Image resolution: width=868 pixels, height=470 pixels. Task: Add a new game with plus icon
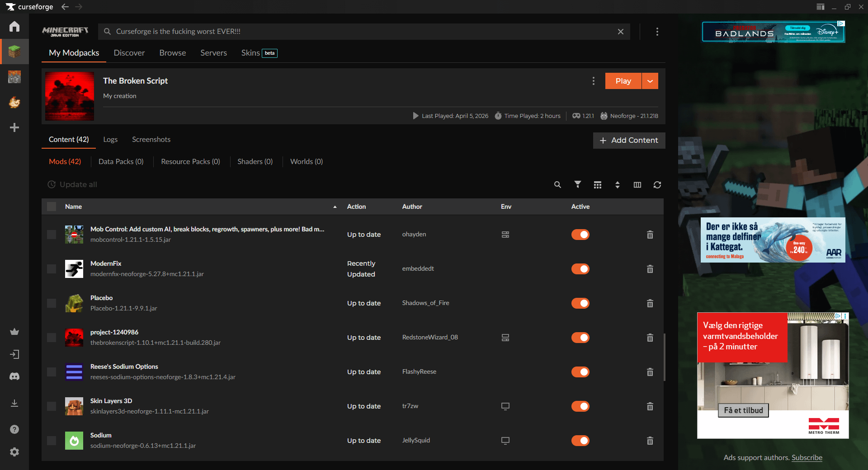click(x=14, y=127)
